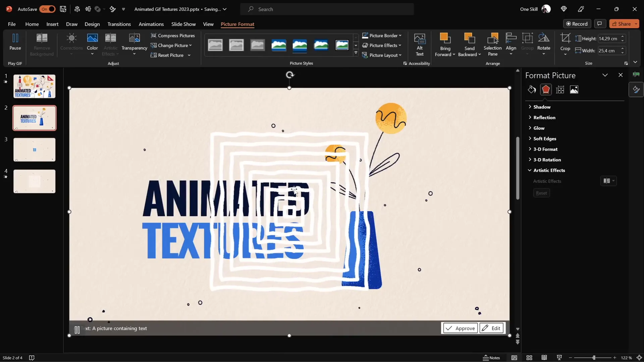This screenshot has height=362, width=644.
Task: Open the Alt Text pane
Action: [x=420, y=44]
